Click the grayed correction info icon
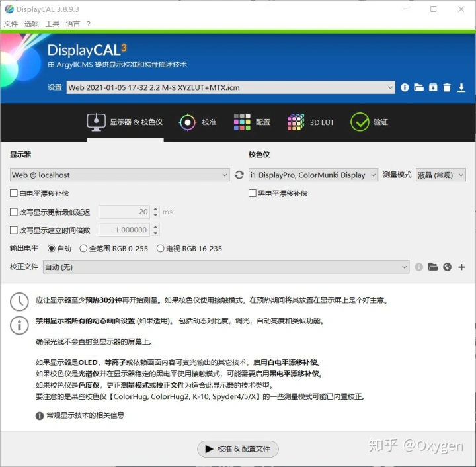 tap(419, 267)
